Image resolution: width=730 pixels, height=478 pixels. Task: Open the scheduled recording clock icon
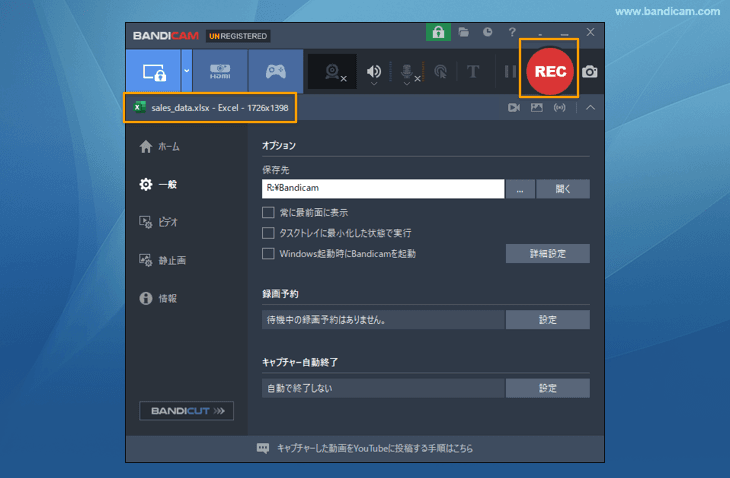[487, 32]
